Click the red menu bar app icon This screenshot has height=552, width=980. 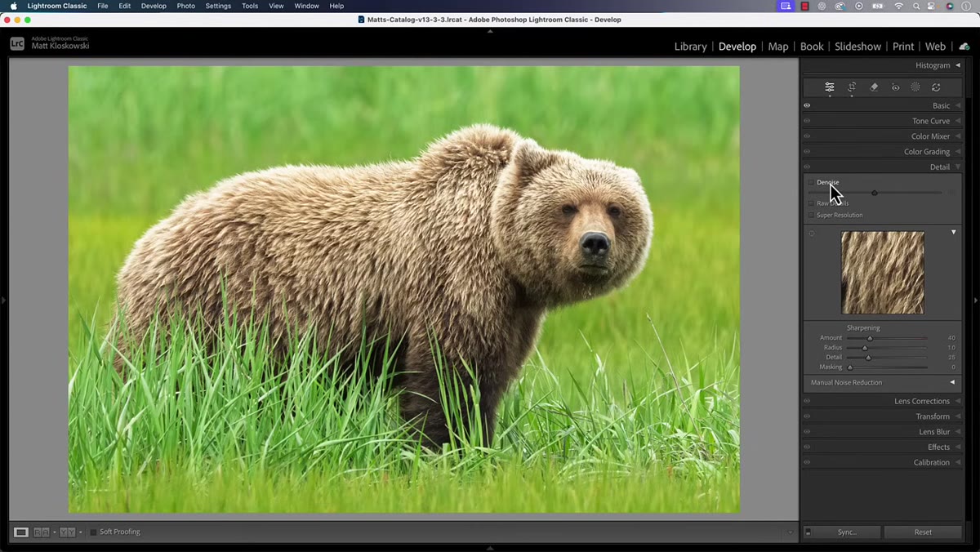tap(804, 6)
